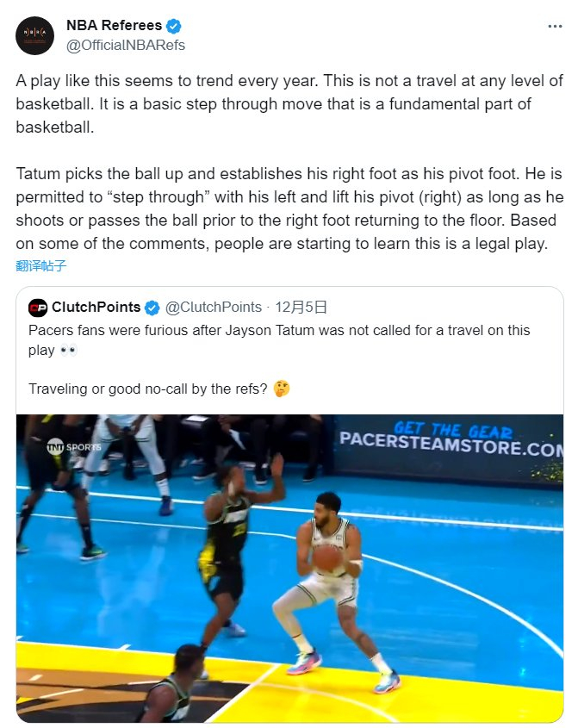Open the ClutchPoints account name
This screenshot has width=578, height=728.
96,307
